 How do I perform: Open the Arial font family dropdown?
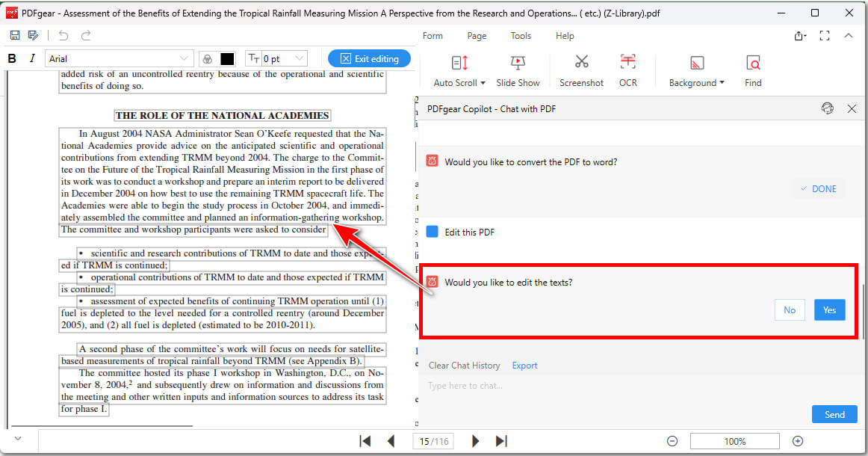183,58
